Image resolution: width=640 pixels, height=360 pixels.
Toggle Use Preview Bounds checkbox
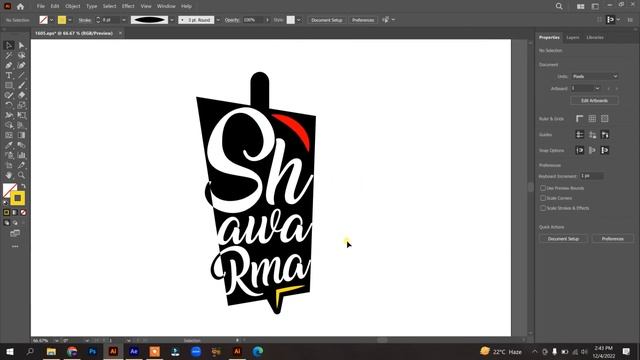[x=543, y=188]
